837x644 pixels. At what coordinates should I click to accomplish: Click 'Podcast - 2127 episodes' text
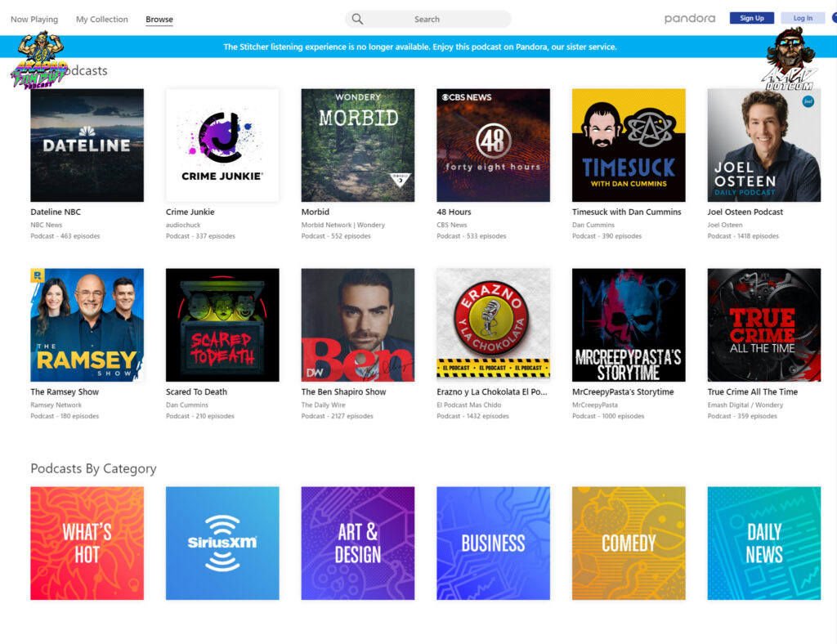click(x=337, y=416)
